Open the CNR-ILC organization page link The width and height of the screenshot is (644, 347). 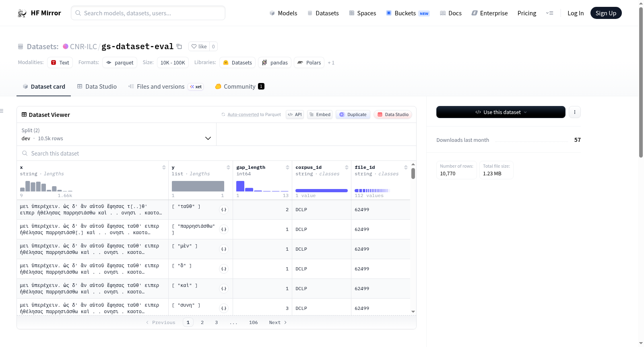click(83, 46)
